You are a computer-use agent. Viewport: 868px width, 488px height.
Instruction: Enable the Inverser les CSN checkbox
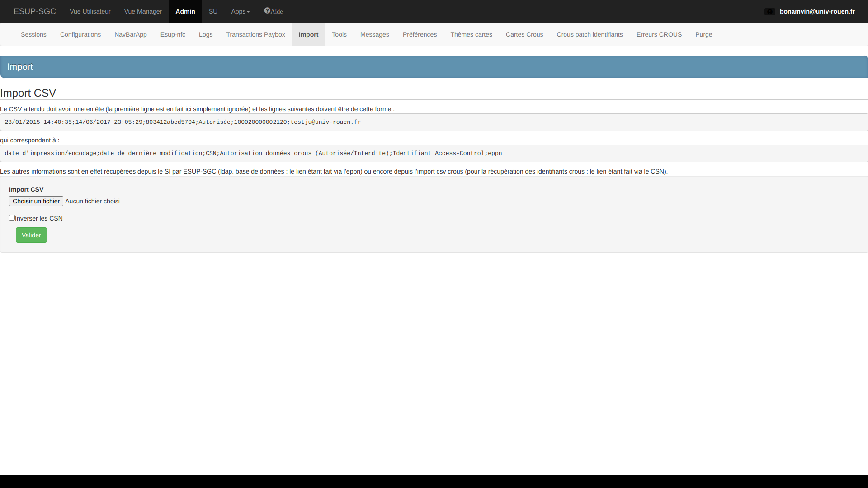tap(12, 218)
